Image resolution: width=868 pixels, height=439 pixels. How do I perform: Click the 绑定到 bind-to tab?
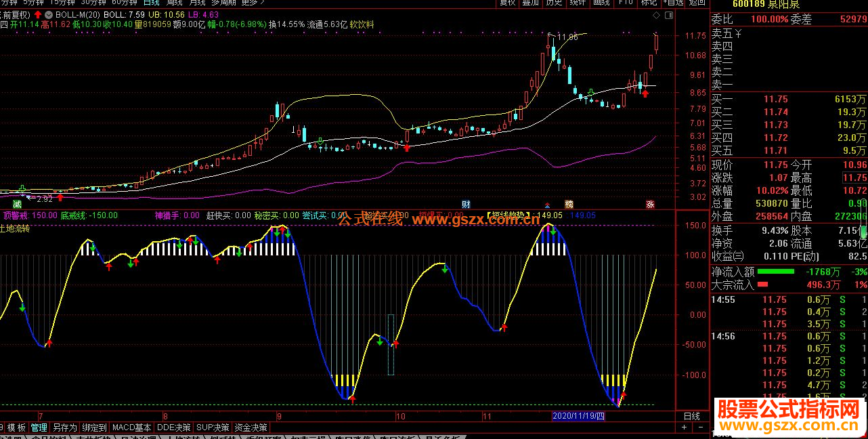(x=95, y=427)
